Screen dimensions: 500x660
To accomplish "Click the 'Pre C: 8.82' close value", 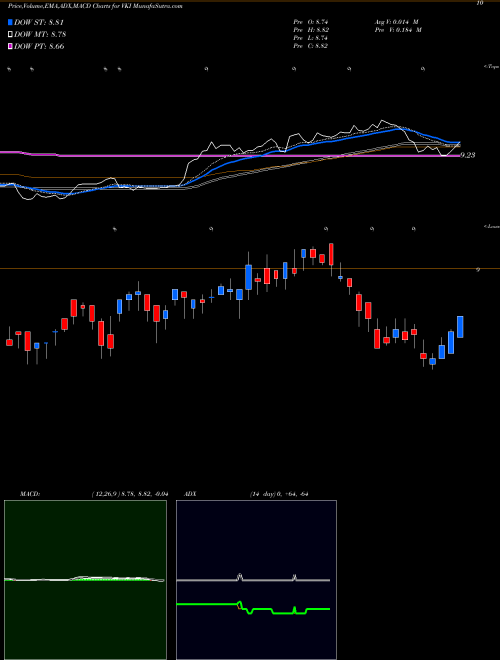I will (x=311, y=46).
